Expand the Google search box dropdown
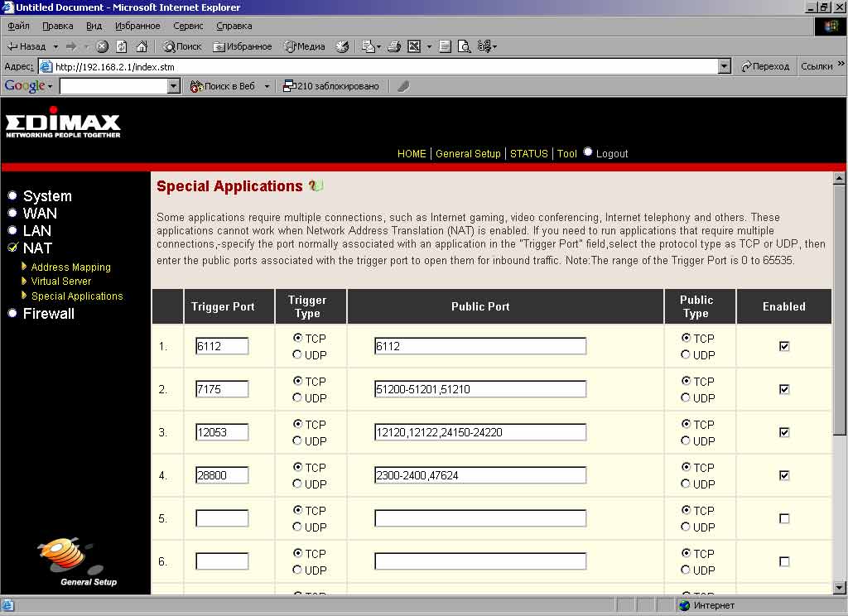 coord(174,86)
